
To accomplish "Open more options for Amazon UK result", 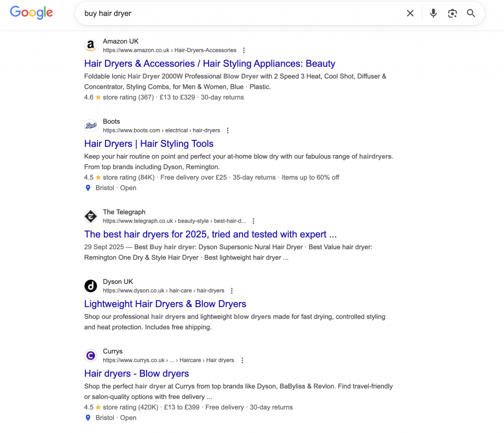I will click(x=244, y=50).
